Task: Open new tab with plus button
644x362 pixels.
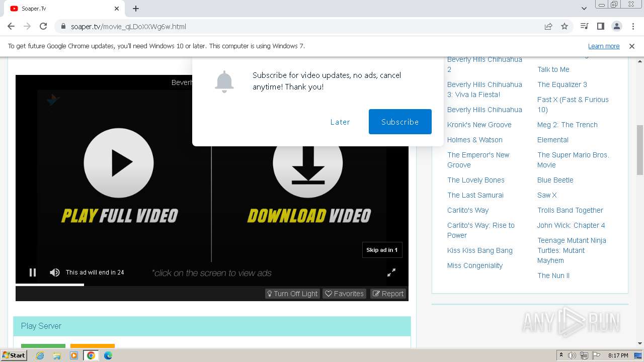Action: coord(136,9)
